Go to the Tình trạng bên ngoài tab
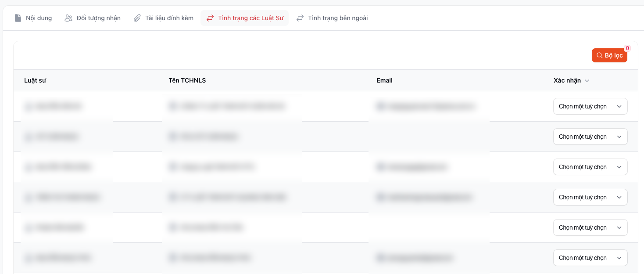The width and height of the screenshot is (644, 274). coord(337,18)
